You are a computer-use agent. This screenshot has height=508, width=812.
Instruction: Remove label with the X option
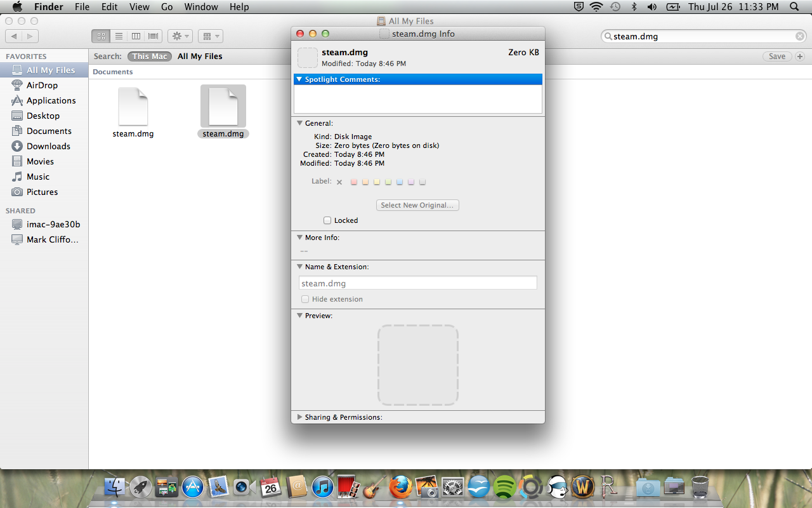(x=339, y=182)
